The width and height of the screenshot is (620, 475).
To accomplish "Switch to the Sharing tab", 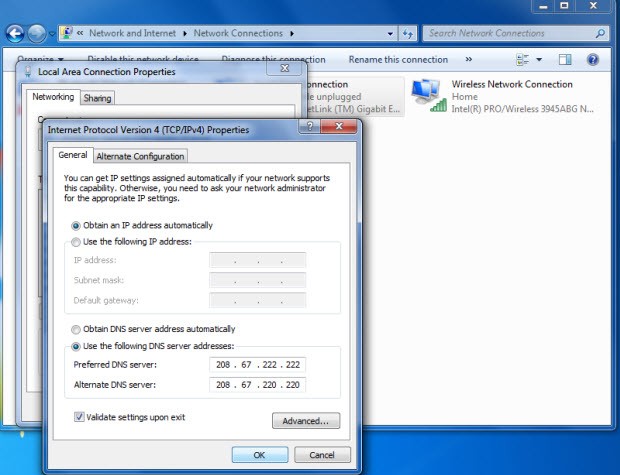I will coord(97,98).
